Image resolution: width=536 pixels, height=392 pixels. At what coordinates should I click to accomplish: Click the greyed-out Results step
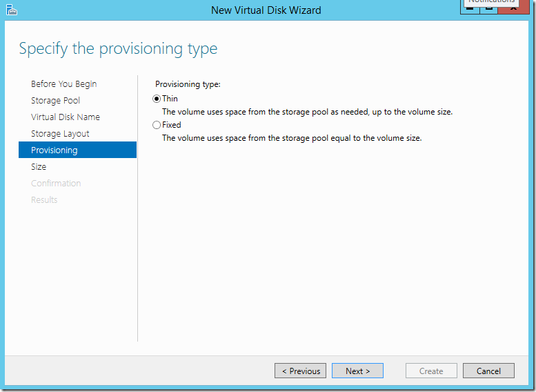(x=44, y=200)
